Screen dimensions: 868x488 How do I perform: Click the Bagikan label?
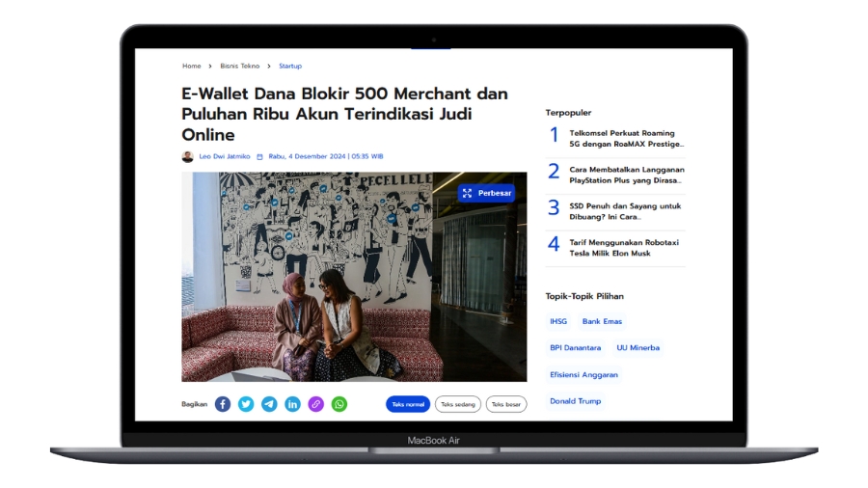click(x=194, y=404)
